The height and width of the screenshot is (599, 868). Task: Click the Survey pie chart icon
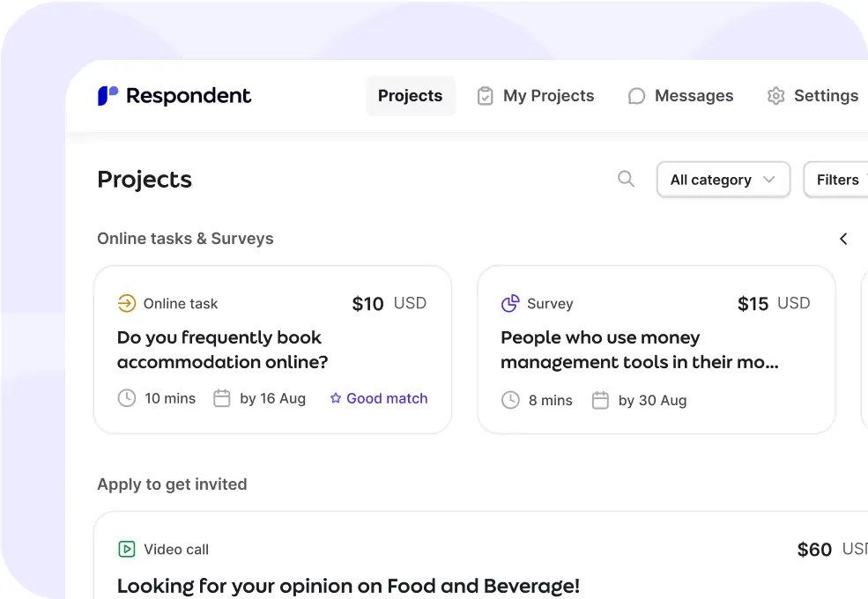510,303
